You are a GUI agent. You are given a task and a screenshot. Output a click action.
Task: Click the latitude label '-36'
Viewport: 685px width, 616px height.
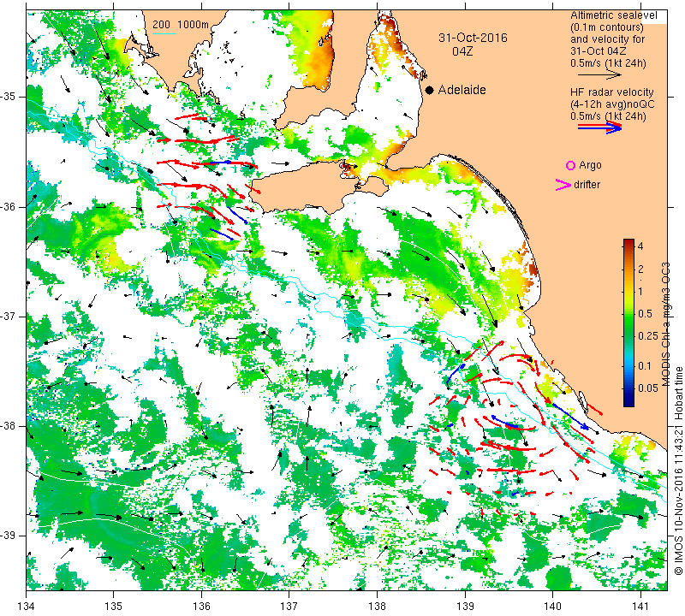(8, 206)
